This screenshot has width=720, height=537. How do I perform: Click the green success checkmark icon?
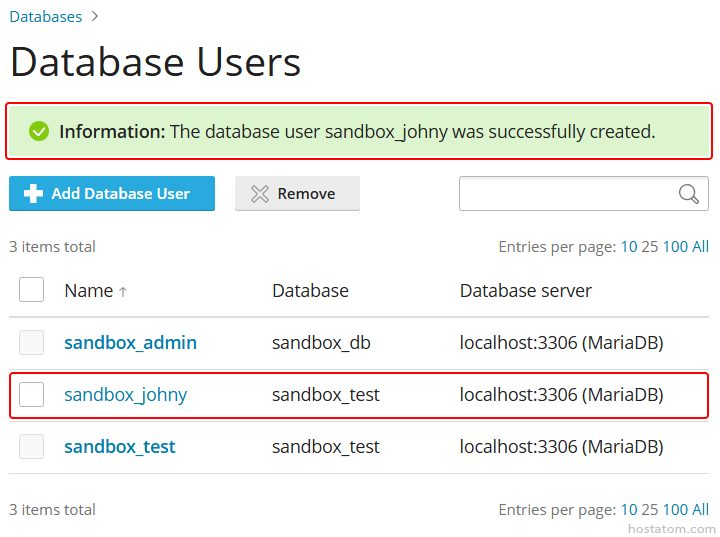point(39,131)
